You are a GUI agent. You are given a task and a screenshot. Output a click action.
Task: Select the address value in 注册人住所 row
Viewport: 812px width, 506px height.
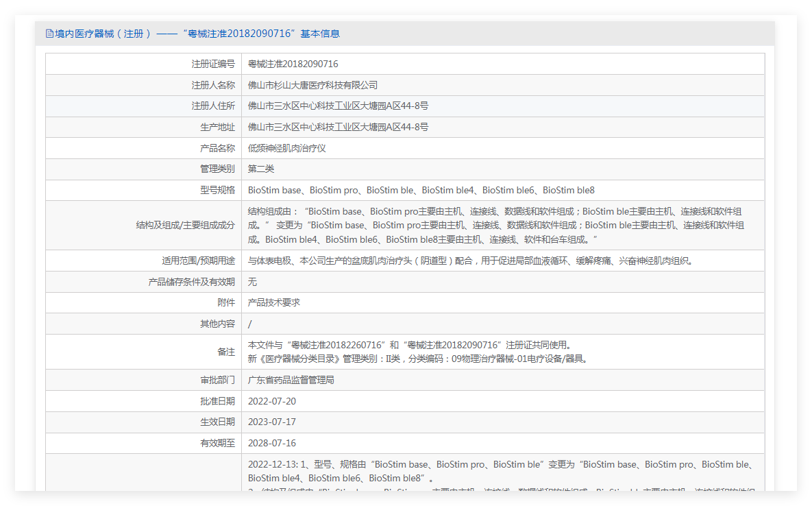point(338,106)
